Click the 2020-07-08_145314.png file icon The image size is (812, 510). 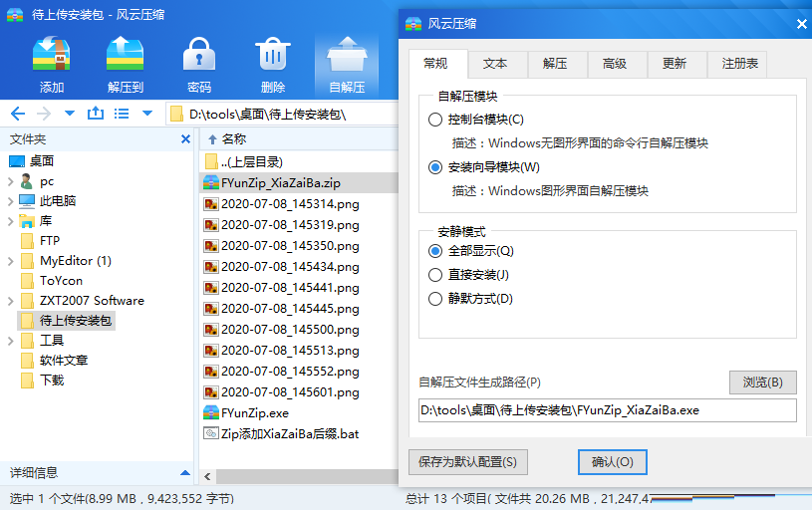[x=211, y=204]
